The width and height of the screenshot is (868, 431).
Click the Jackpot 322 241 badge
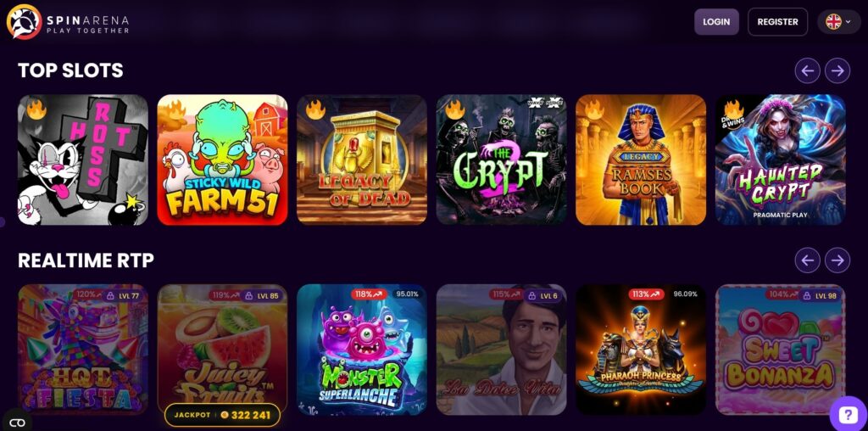[223, 415]
